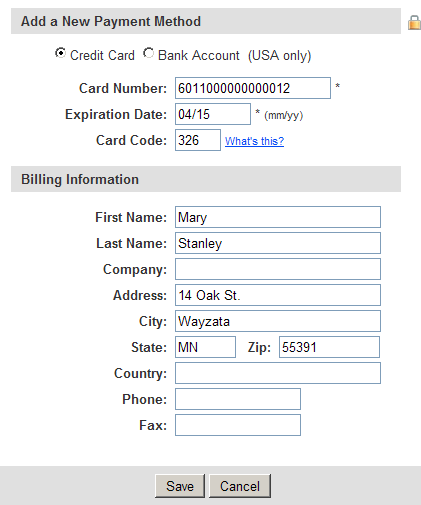This screenshot has width=421, height=505.
Task: Click the Address field with 14 Oak St.
Action: tap(278, 295)
